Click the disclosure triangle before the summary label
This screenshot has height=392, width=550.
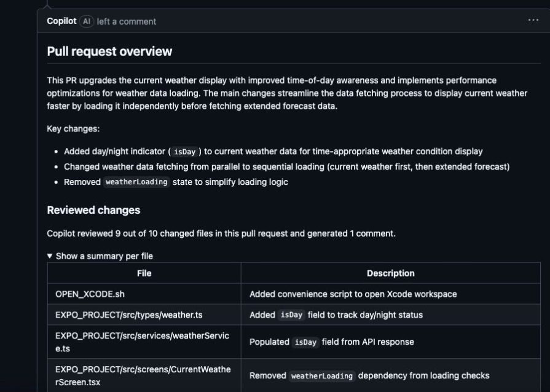(x=51, y=256)
